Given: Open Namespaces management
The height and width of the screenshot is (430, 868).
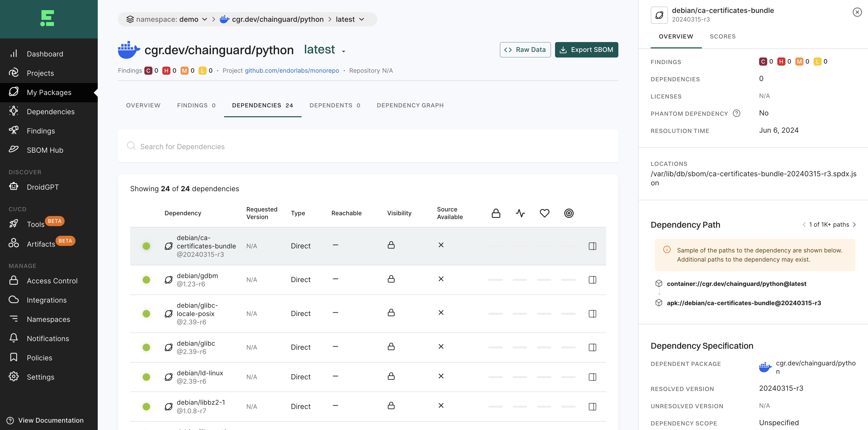Looking at the screenshot, I should [x=49, y=319].
